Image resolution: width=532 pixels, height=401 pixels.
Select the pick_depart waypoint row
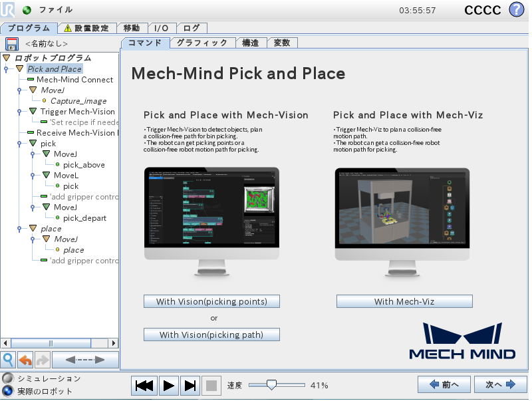84,218
